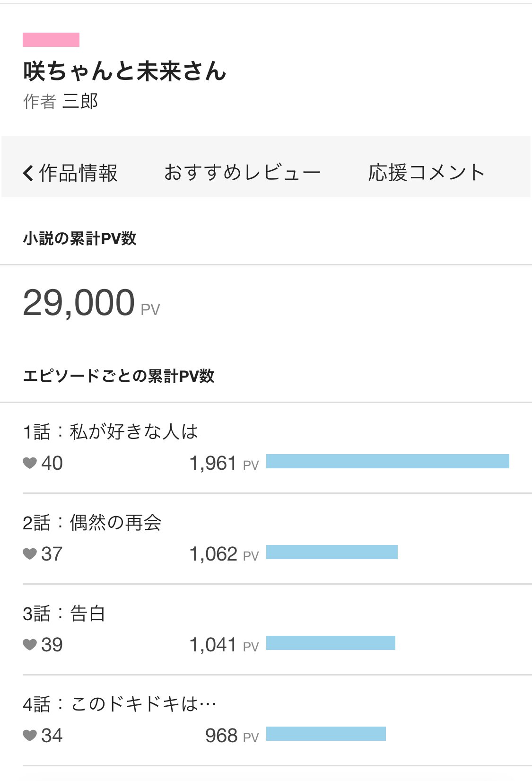
Task: Open episode 2話:偶然の再会
Action: pos(92,523)
